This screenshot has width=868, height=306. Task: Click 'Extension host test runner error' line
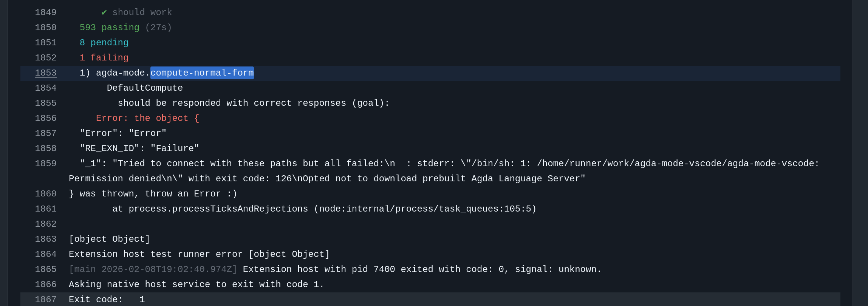coord(199,254)
